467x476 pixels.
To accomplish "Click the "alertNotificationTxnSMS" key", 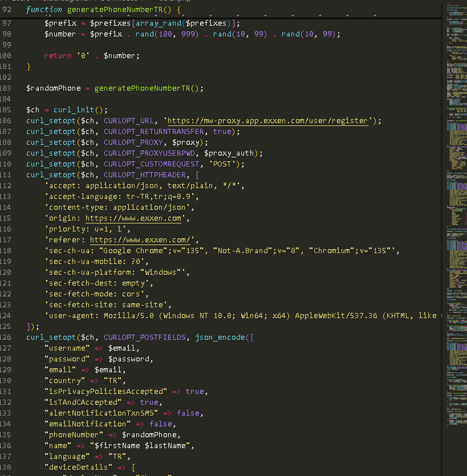I will click(101, 413).
